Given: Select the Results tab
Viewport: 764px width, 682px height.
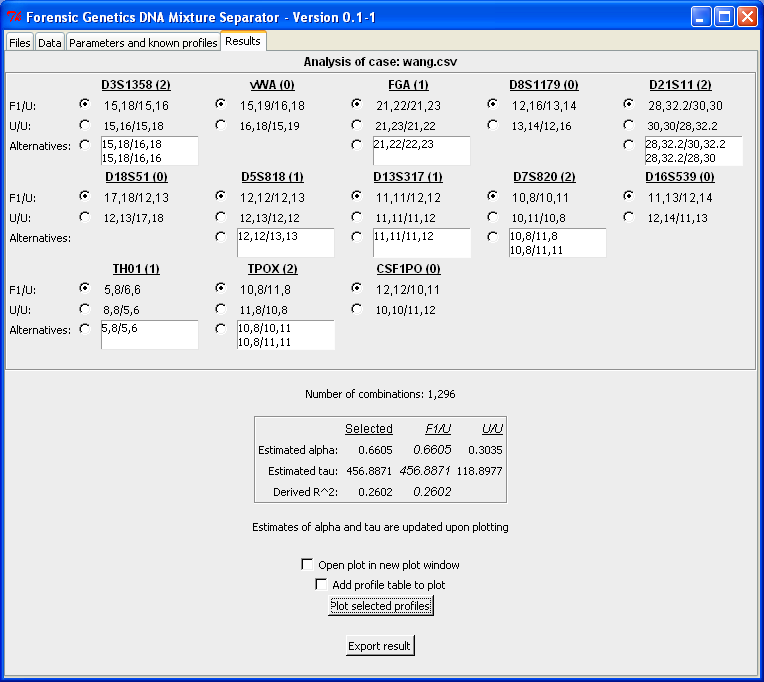Looking at the screenshot, I should point(243,41).
